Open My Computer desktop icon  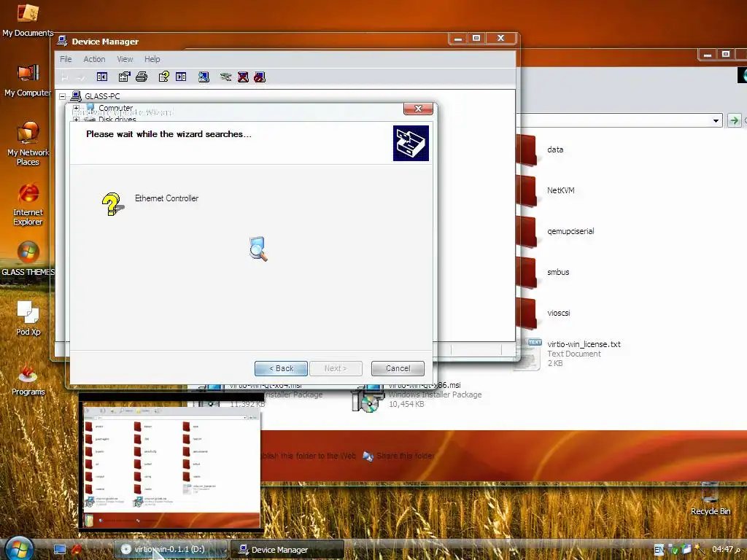point(28,80)
